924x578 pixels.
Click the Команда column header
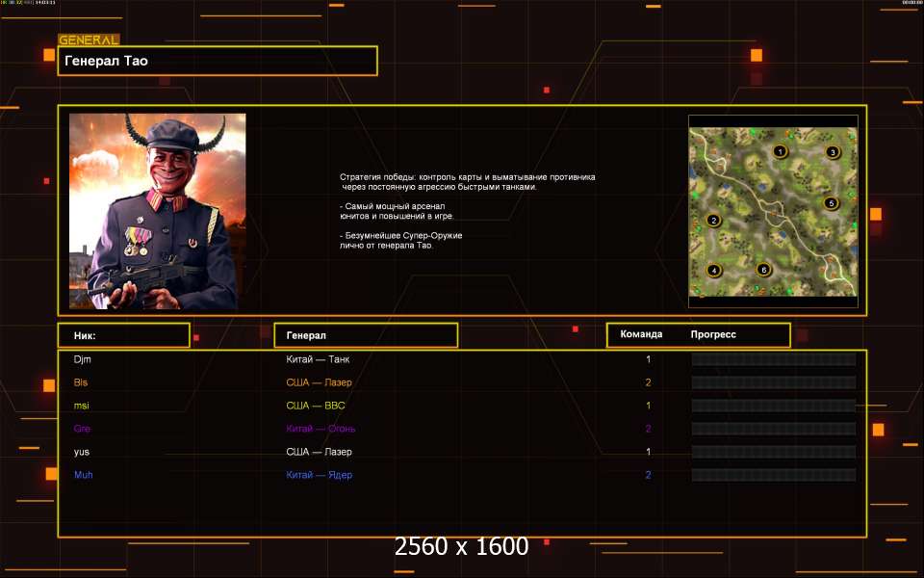(x=641, y=334)
